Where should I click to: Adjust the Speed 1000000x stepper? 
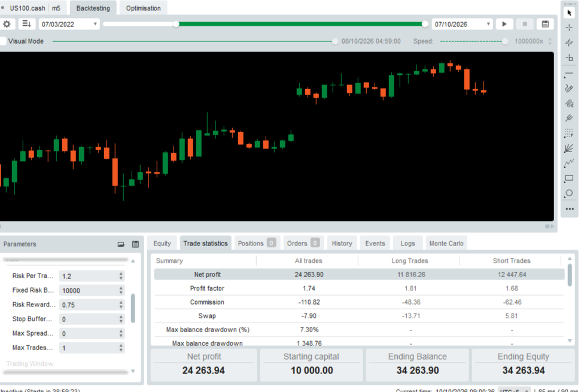(x=550, y=41)
